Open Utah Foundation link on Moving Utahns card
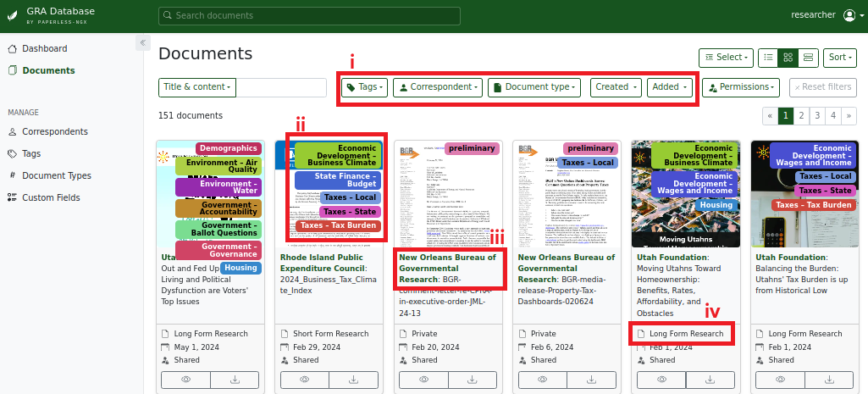 pos(672,258)
